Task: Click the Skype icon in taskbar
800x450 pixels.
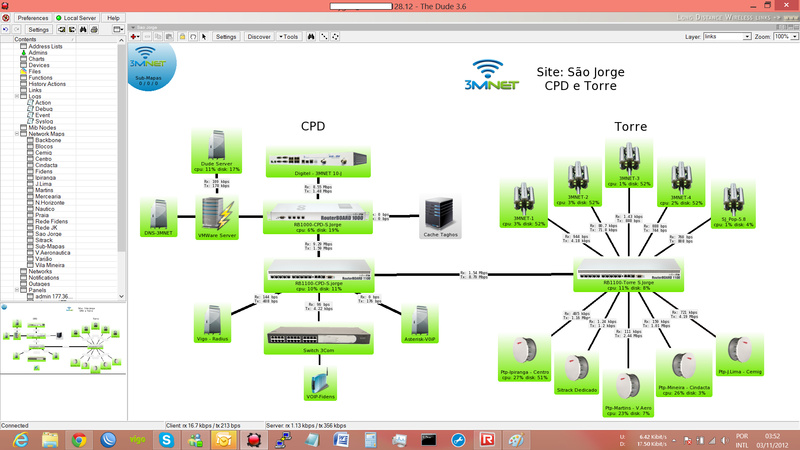Action: pos(166,440)
